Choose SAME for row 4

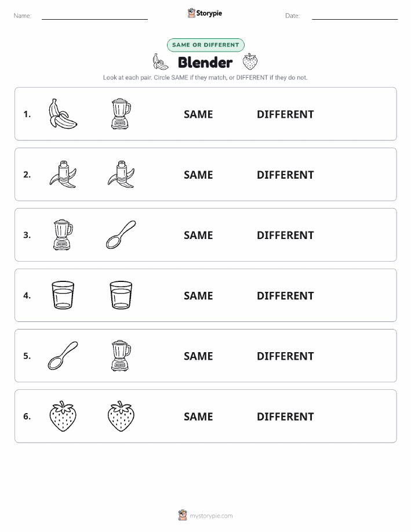tap(198, 295)
